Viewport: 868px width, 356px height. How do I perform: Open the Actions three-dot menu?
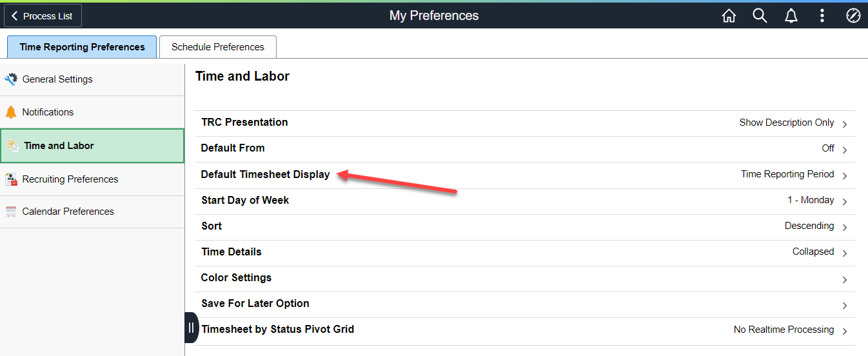click(822, 16)
